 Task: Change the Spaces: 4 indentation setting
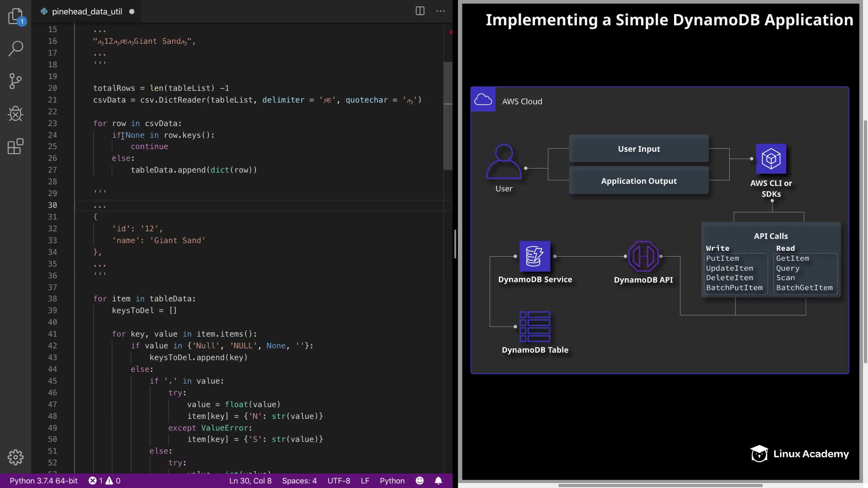(x=299, y=481)
